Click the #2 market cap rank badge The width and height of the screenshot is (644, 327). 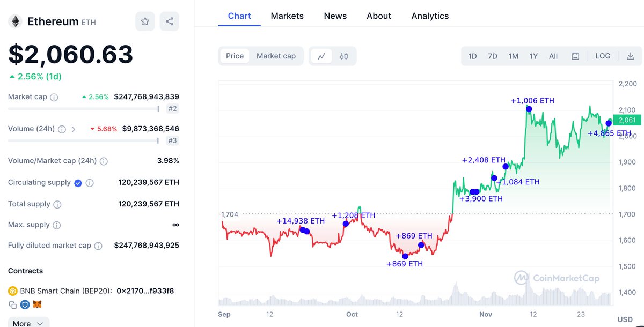click(173, 109)
